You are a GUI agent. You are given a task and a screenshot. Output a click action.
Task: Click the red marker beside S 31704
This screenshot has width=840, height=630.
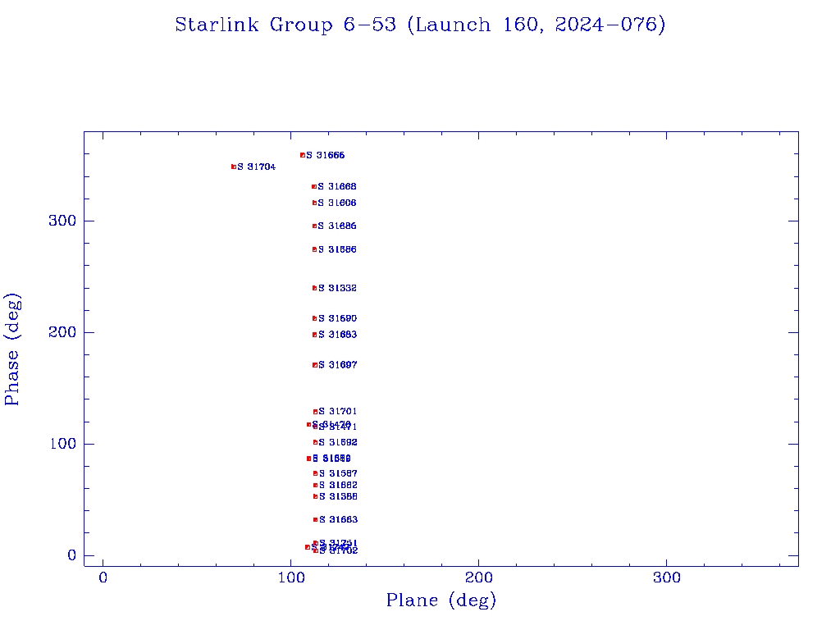pyautogui.click(x=234, y=167)
